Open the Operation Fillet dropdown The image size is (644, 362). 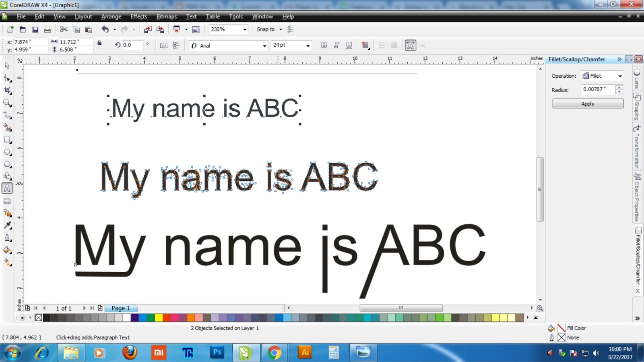pos(620,76)
